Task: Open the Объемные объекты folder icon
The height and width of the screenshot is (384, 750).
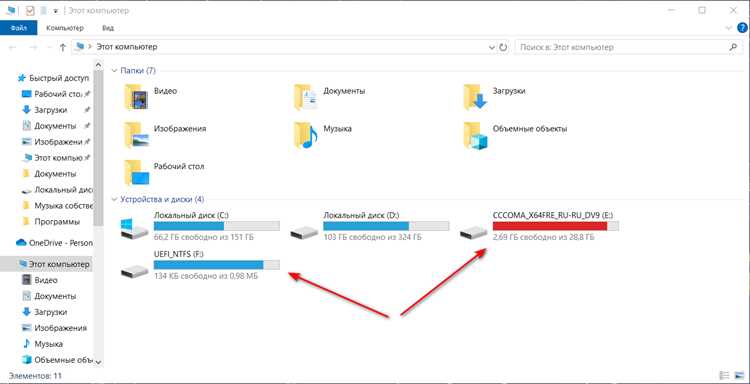Action: pyautogui.click(x=475, y=135)
